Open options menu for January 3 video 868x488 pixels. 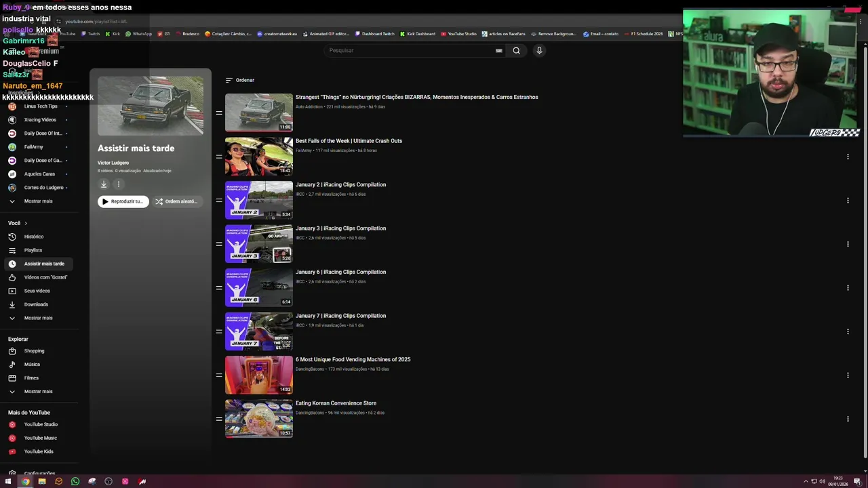click(848, 244)
